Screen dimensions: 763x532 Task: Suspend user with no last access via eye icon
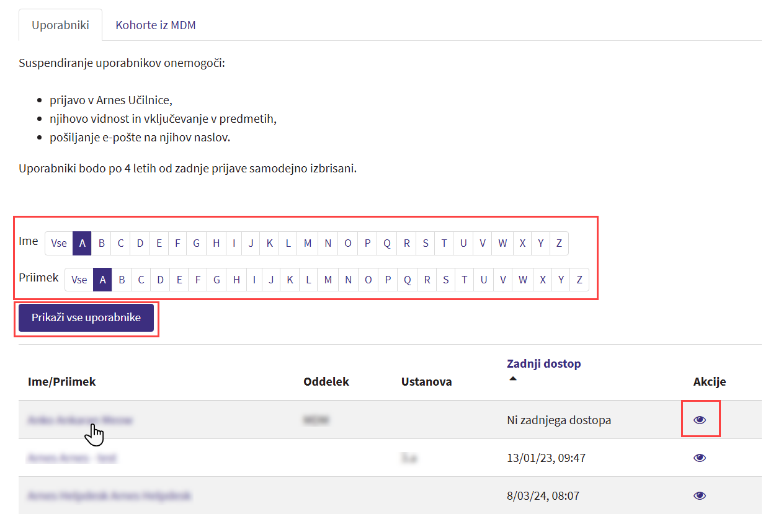(700, 420)
